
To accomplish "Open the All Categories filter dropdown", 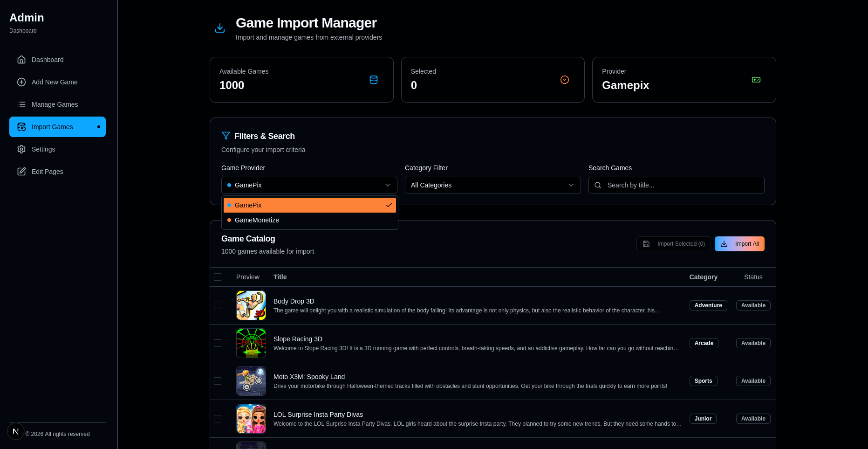I will 492,185.
